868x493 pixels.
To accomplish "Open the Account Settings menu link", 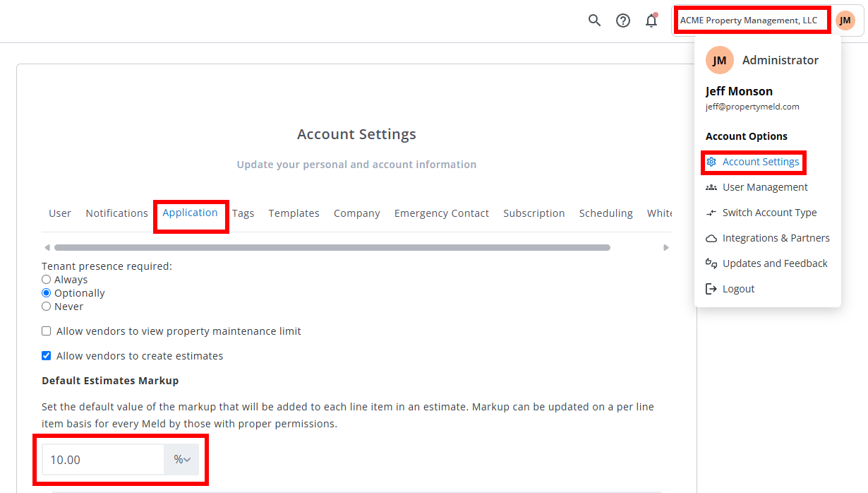I will pyautogui.click(x=760, y=162).
